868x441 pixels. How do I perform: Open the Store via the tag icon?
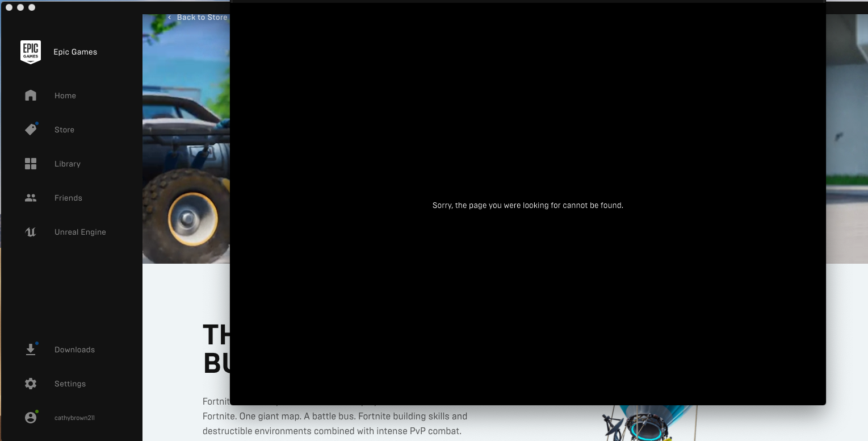(x=31, y=129)
